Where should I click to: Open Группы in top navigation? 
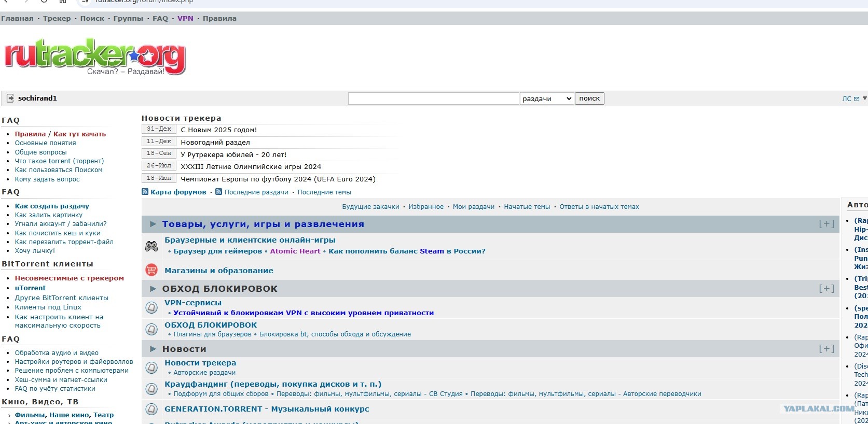128,19
